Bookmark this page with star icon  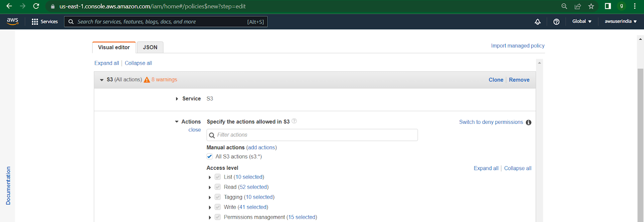click(591, 6)
